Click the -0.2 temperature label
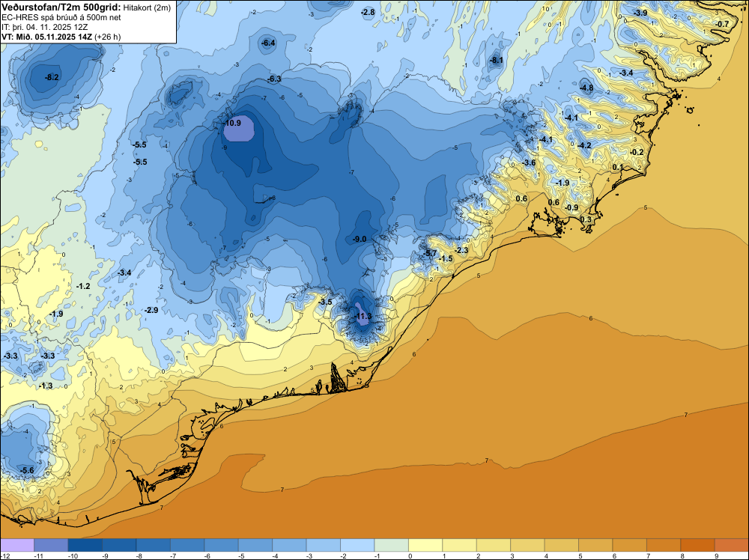This screenshot has height=560, width=749. pos(637,152)
